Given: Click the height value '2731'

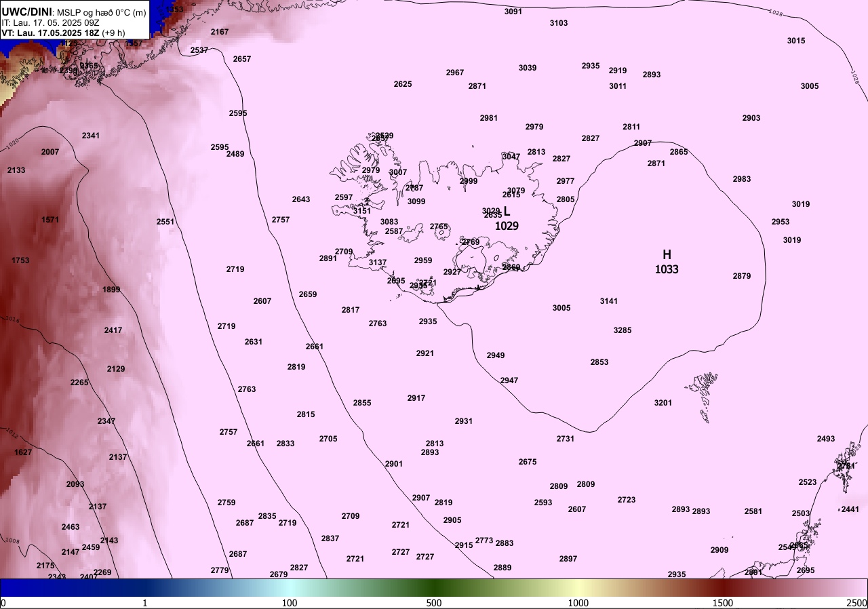Looking at the screenshot, I should pos(566,439).
